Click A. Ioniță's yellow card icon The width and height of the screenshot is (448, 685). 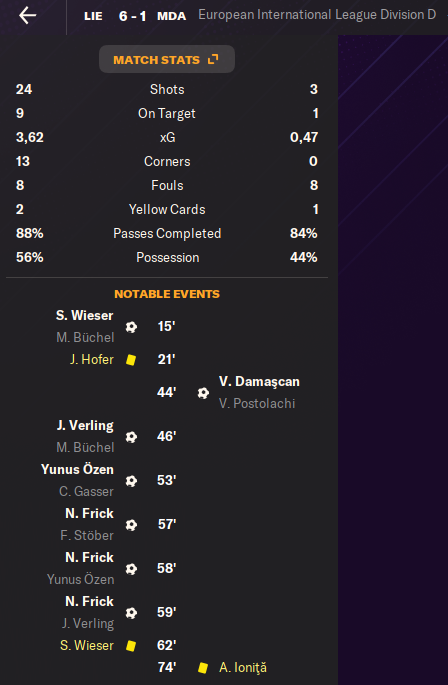click(203, 668)
